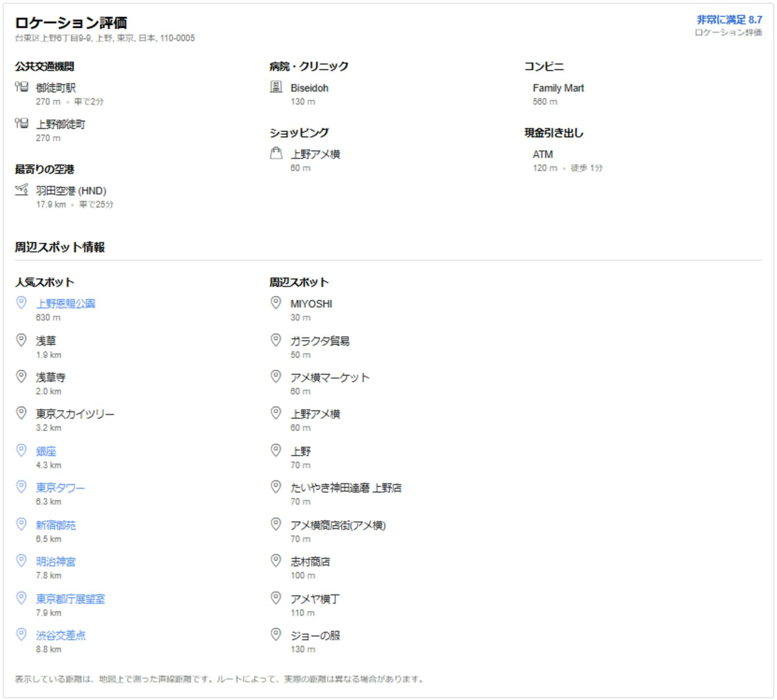The width and height of the screenshot is (777, 700).
Task: Click the map pin icon beside アメ横商店街(アメ横)
Action: tap(276, 524)
